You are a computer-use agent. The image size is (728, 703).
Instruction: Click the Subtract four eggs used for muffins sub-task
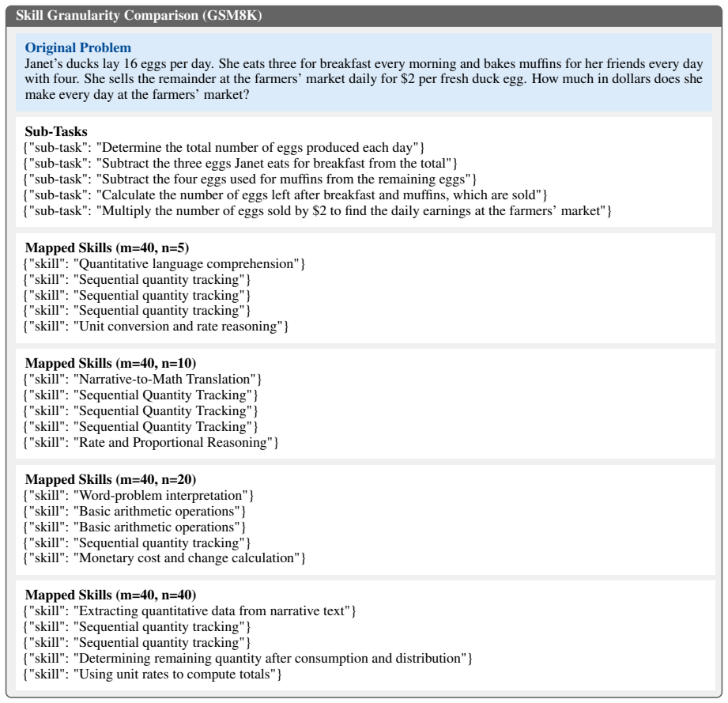[x=250, y=180]
